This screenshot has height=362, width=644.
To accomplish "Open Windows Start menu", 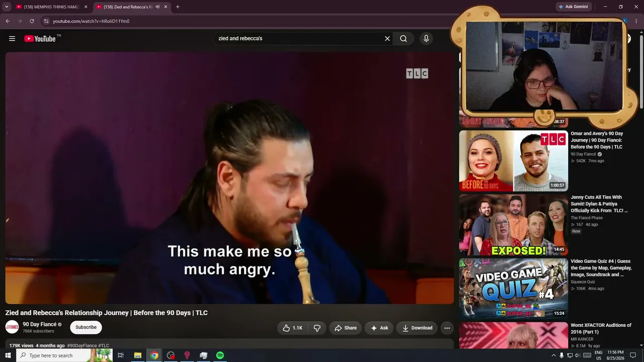I will click(8, 355).
